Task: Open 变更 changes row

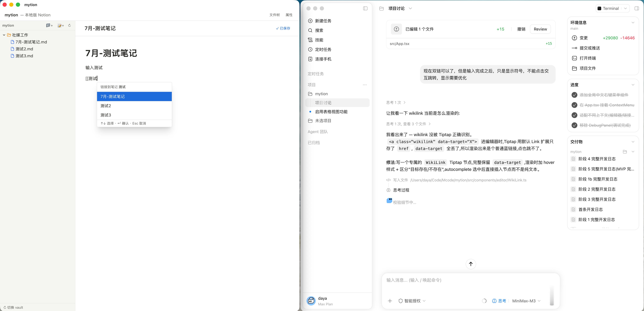Action: 603,38
